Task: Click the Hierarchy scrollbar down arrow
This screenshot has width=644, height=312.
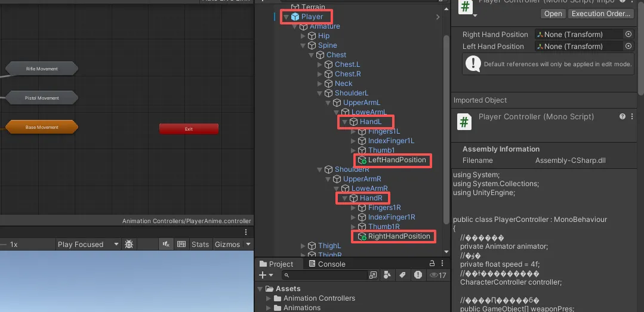Action: [x=446, y=252]
